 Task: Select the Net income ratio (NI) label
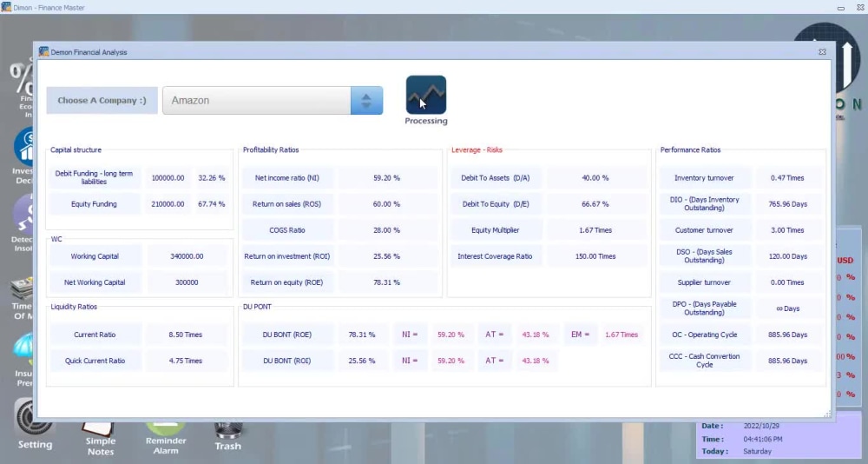point(286,178)
